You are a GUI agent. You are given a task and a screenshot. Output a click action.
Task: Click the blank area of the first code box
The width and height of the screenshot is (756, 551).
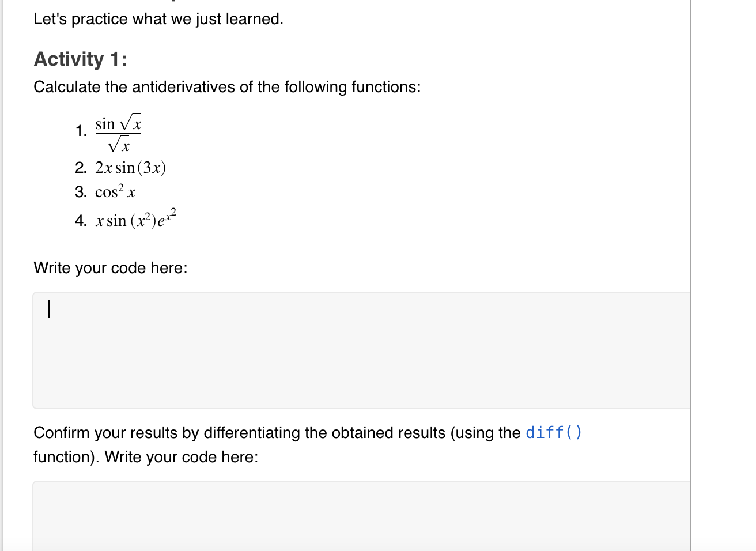tap(346, 375)
